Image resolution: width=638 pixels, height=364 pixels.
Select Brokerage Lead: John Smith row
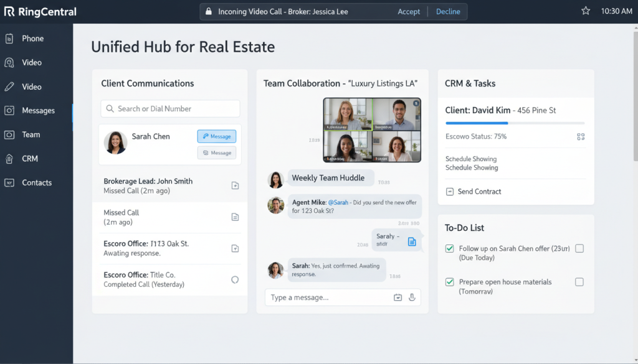coord(170,186)
